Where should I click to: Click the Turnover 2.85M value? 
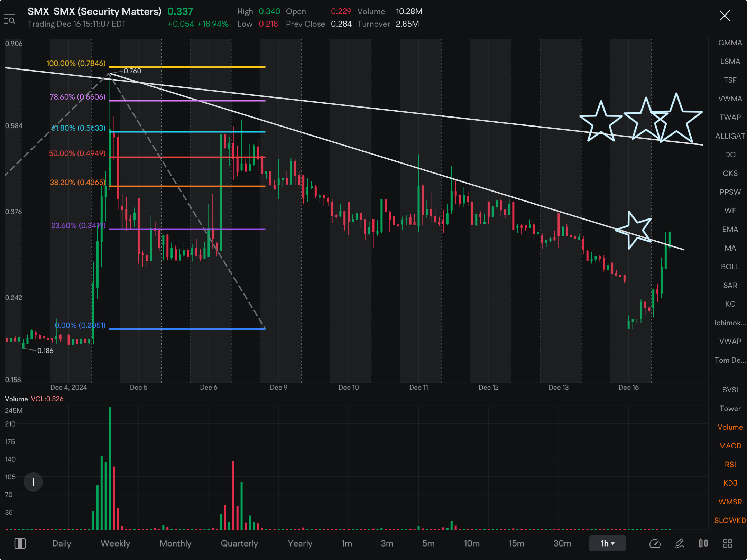tap(407, 24)
